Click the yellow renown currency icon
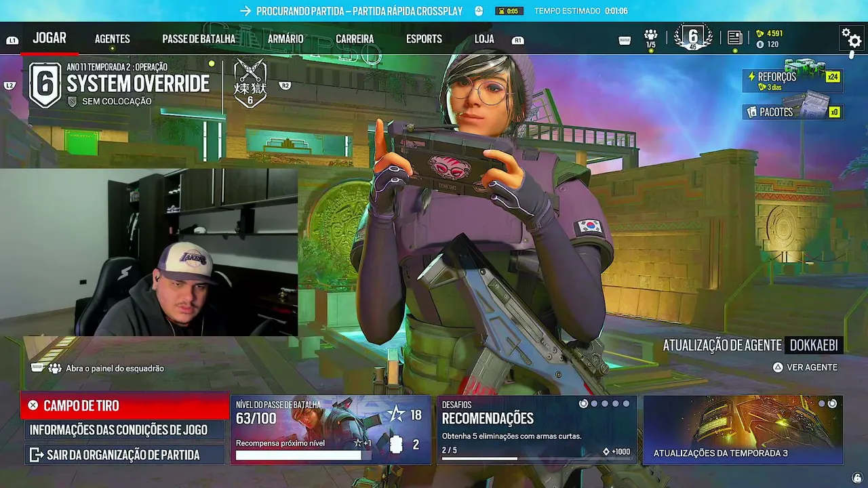Screen dimensions: 868x488 759,33
